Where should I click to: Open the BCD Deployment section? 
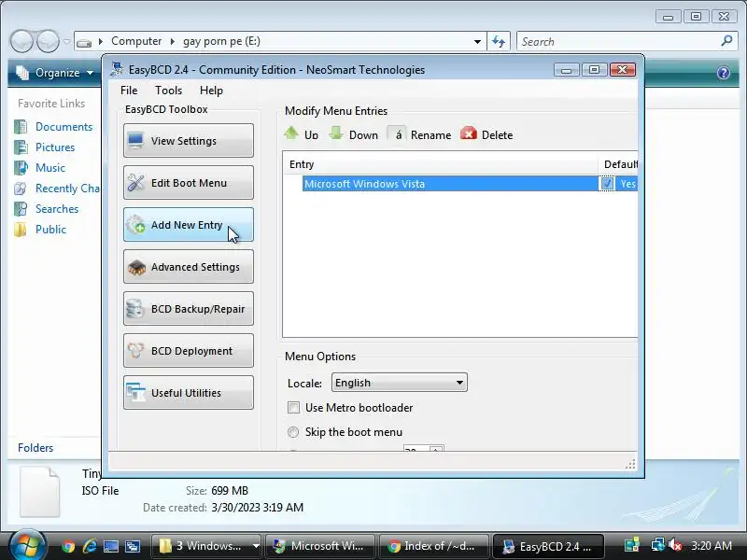(x=189, y=351)
